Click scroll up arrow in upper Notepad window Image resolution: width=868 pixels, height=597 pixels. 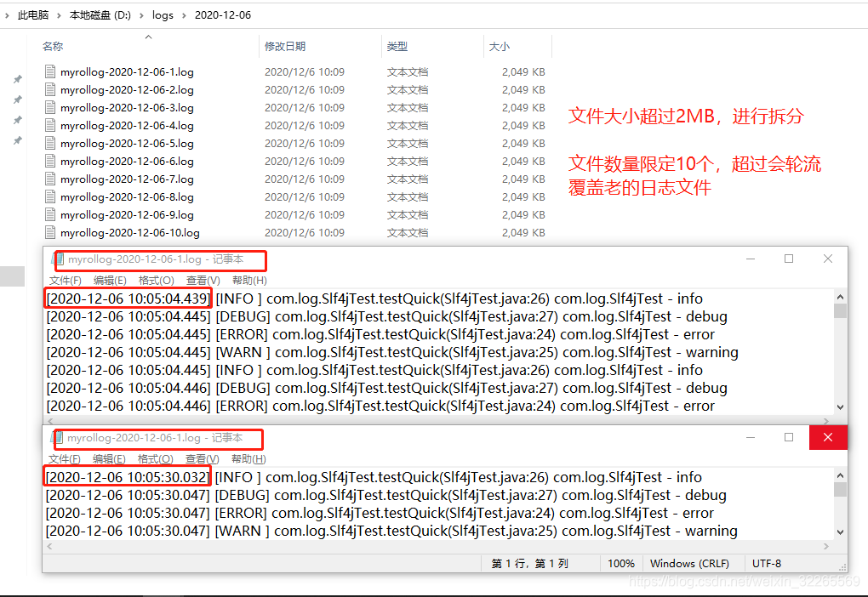(x=840, y=297)
